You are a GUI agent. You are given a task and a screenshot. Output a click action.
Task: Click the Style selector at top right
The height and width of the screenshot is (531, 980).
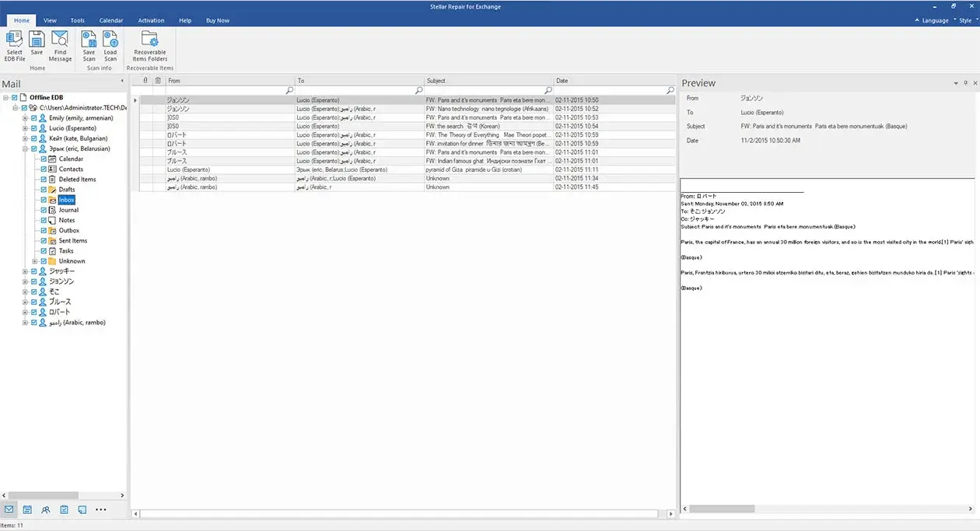[964, 20]
